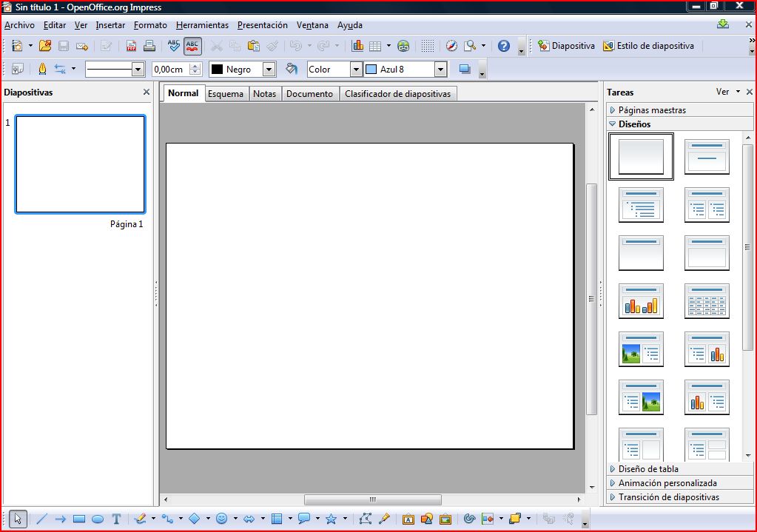The width and height of the screenshot is (757, 532).
Task: Click the paint bucket area fill icon
Action: point(291,69)
